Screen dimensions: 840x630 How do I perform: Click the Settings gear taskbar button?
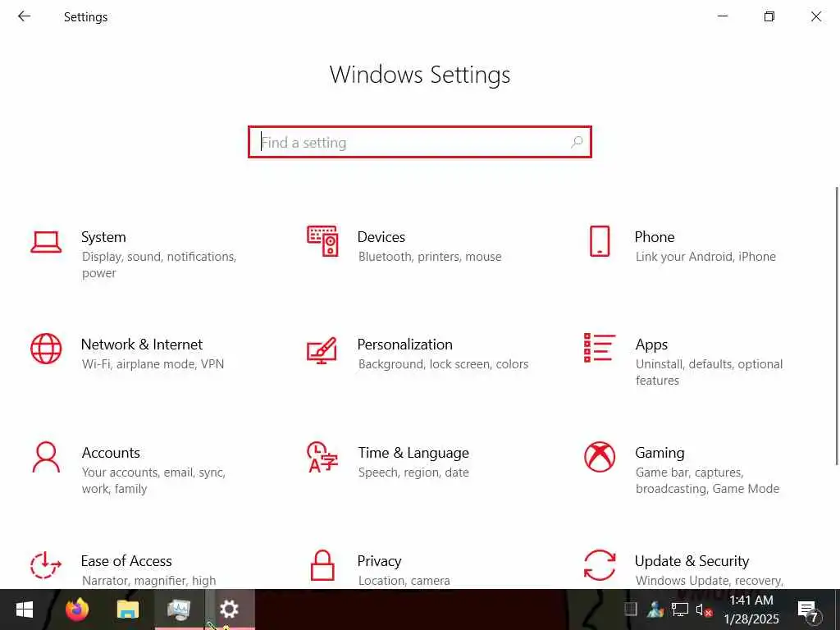[x=230, y=609]
